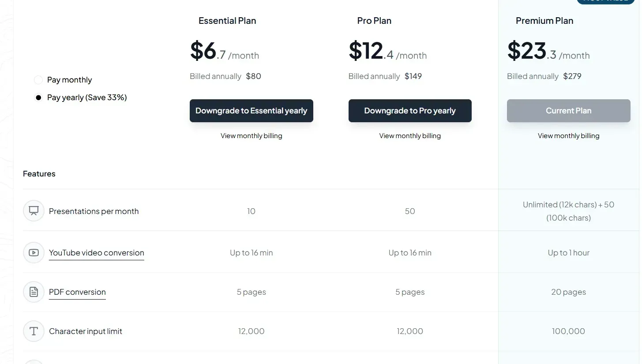Click the PDF conversion document icon
The height and width of the screenshot is (364, 642).
pyautogui.click(x=34, y=292)
